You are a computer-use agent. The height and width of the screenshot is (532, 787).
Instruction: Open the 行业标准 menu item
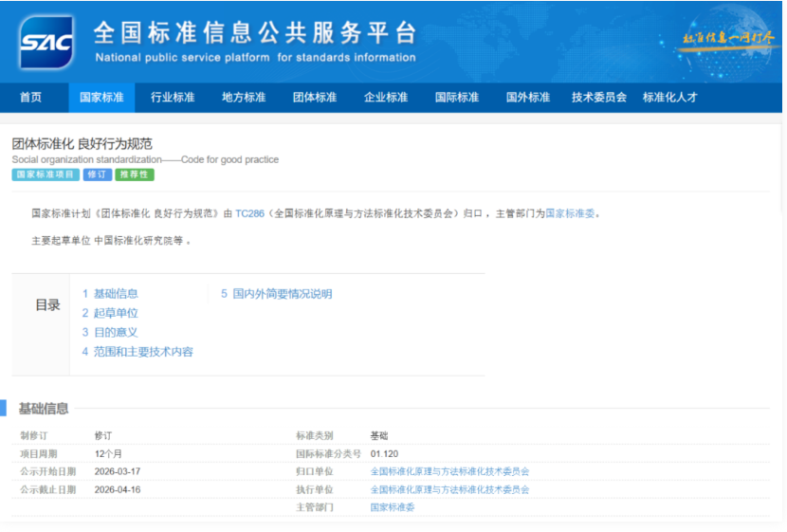(173, 98)
